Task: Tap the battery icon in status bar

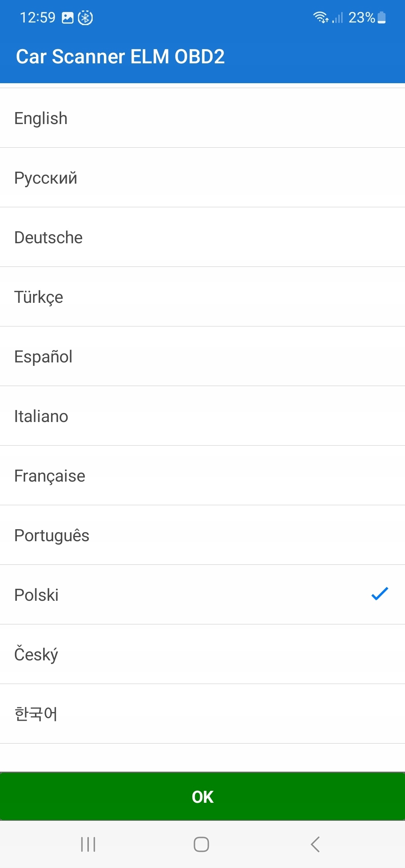Action: (x=382, y=18)
